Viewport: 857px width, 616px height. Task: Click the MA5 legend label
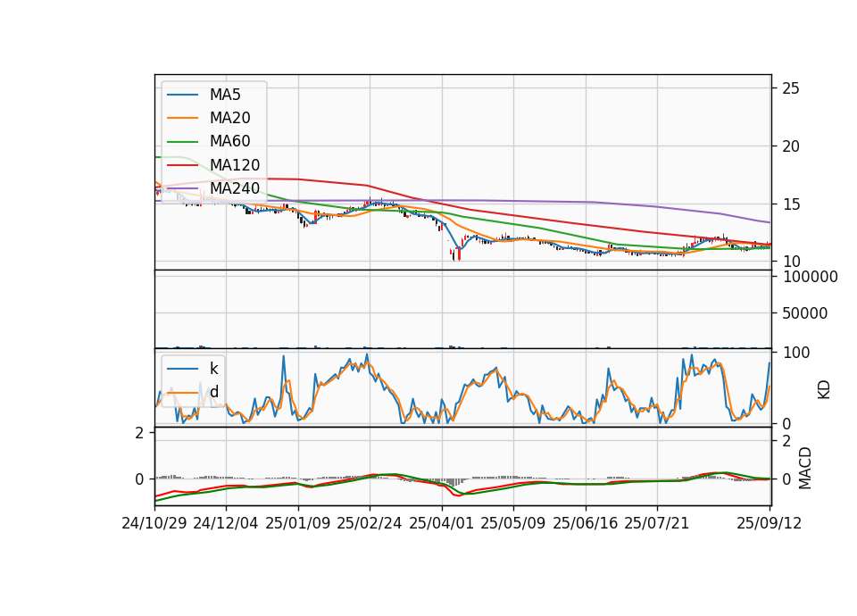coord(225,95)
